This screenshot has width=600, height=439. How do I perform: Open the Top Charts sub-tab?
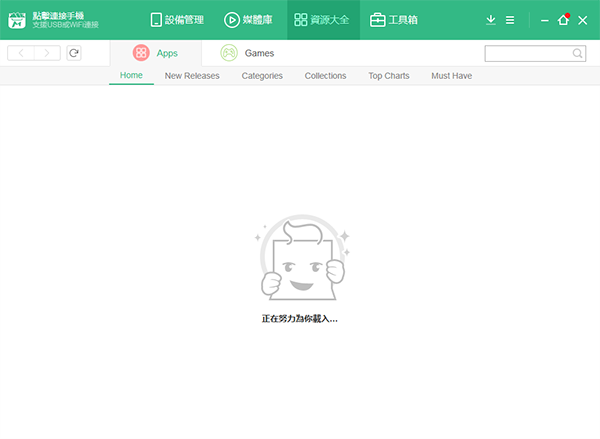[389, 76]
